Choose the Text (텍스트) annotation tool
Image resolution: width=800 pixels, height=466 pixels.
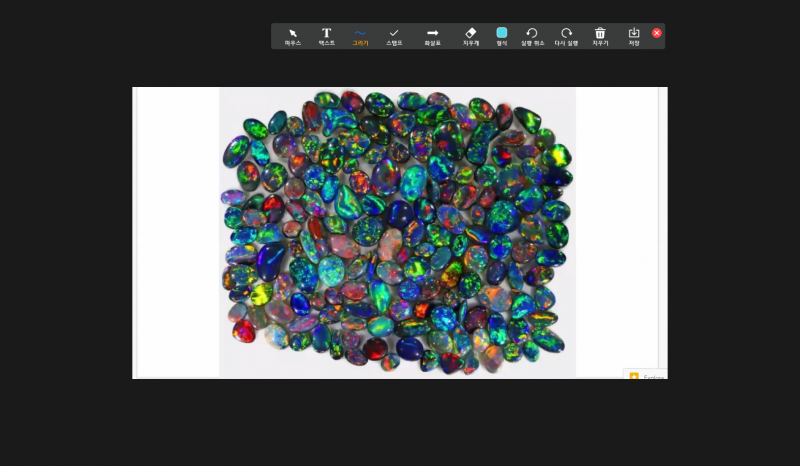(x=326, y=36)
